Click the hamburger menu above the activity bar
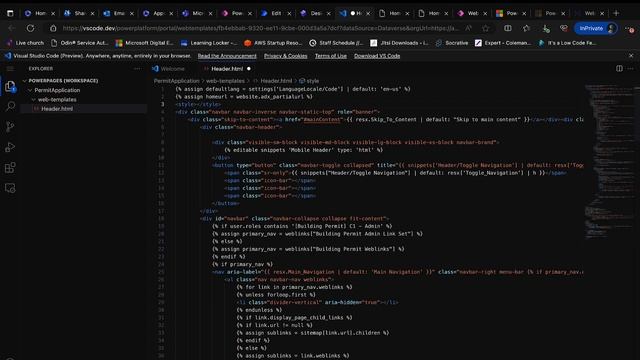 pos(10,69)
